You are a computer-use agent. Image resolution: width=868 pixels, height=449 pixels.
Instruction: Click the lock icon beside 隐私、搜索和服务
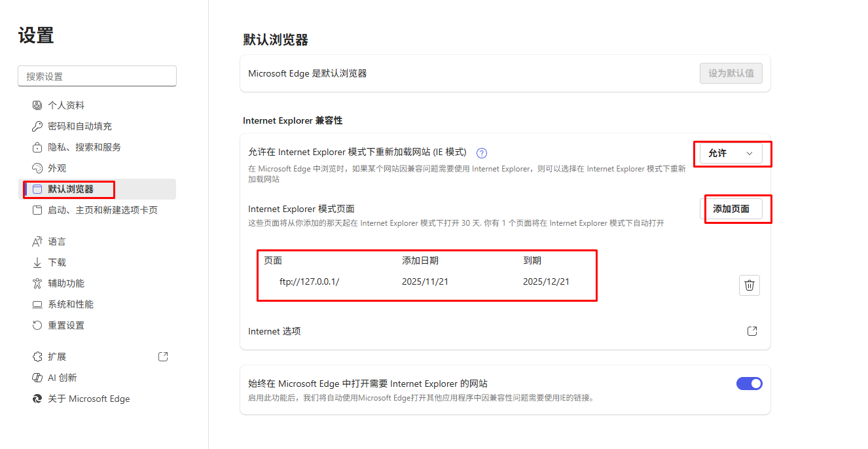(37, 147)
